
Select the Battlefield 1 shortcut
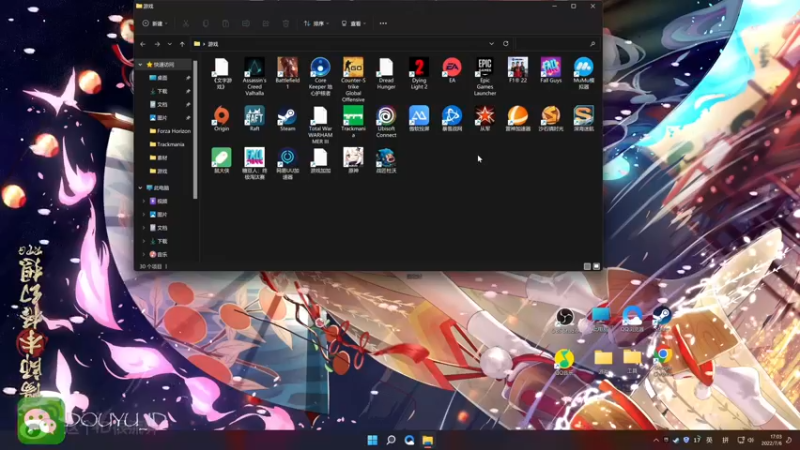[287, 73]
